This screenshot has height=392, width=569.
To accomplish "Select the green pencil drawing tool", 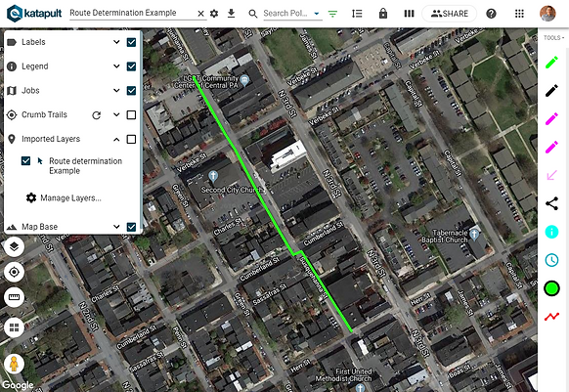I will click(551, 63).
